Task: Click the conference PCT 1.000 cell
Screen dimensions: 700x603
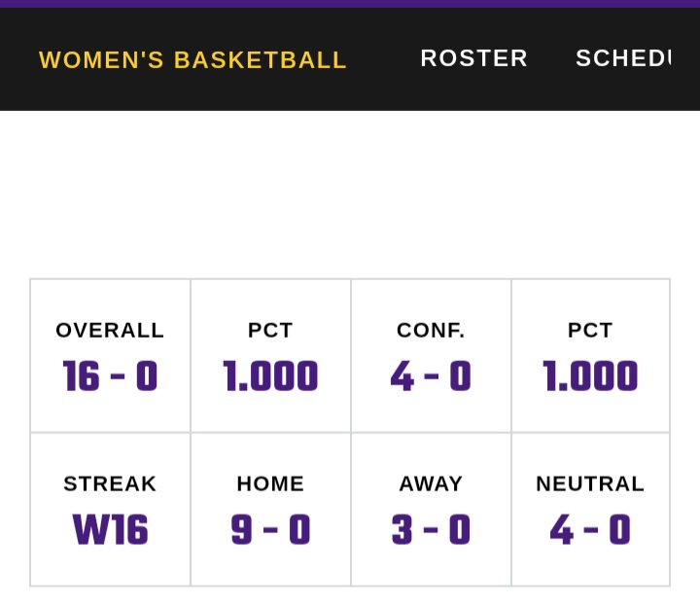Action: 590,356
